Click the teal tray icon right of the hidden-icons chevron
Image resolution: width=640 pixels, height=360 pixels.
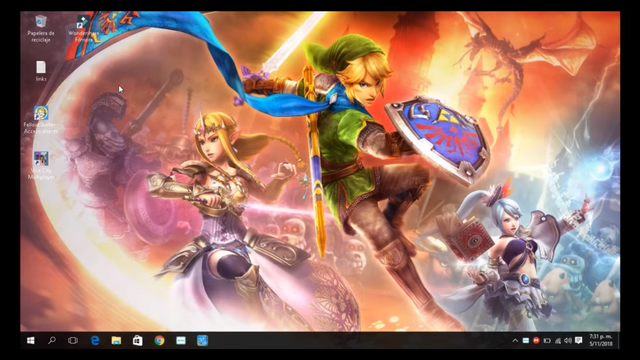[526, 340]
